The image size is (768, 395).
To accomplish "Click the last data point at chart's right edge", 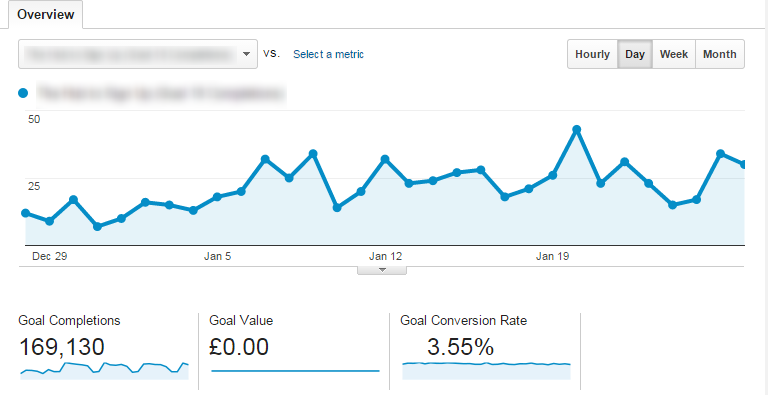I will coord(744,165).
